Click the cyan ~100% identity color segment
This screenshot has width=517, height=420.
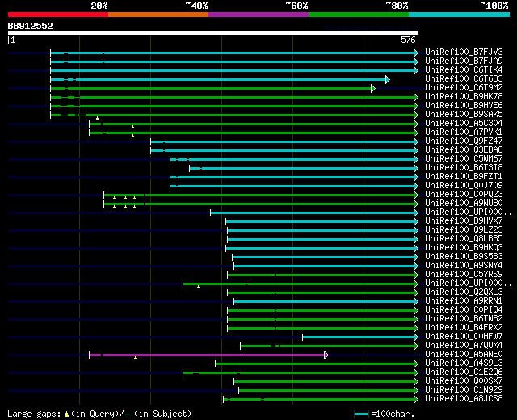(460, 15)
